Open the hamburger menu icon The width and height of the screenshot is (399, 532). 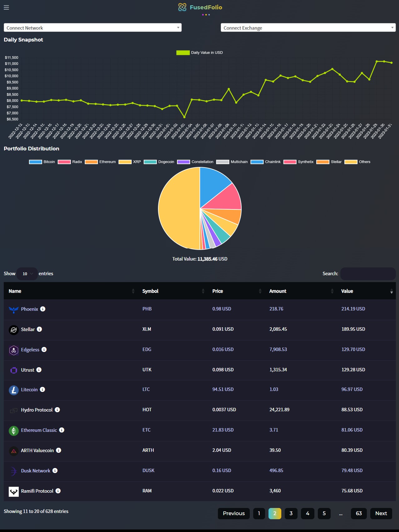coord(6,7)
